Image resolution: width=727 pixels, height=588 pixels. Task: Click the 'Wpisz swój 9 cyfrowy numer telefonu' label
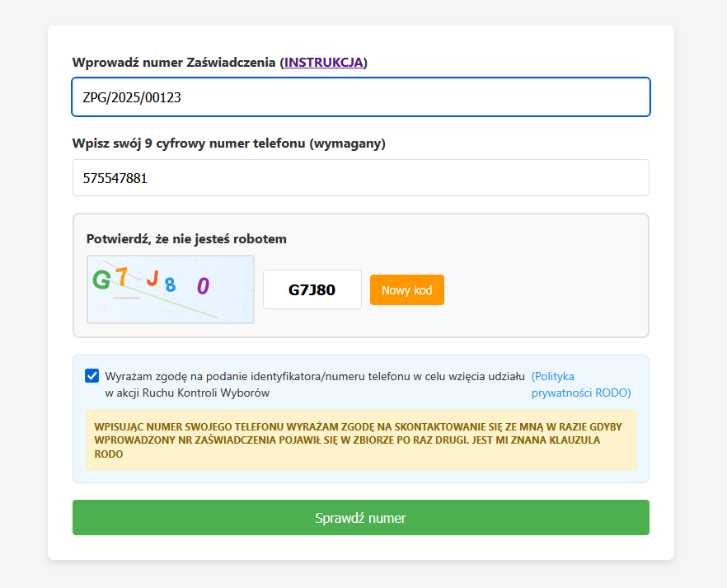coord(228,143)
